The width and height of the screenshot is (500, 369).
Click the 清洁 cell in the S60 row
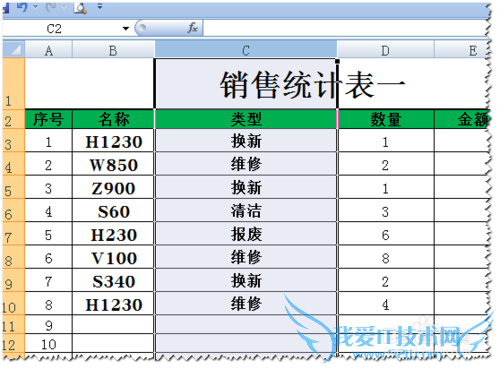[x=246, y=211]
